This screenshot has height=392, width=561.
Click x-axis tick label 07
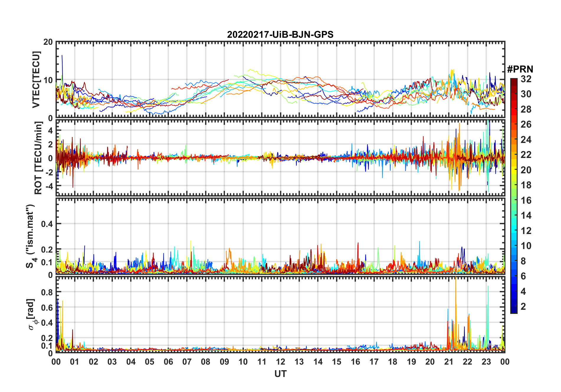(x=187, y=362)
